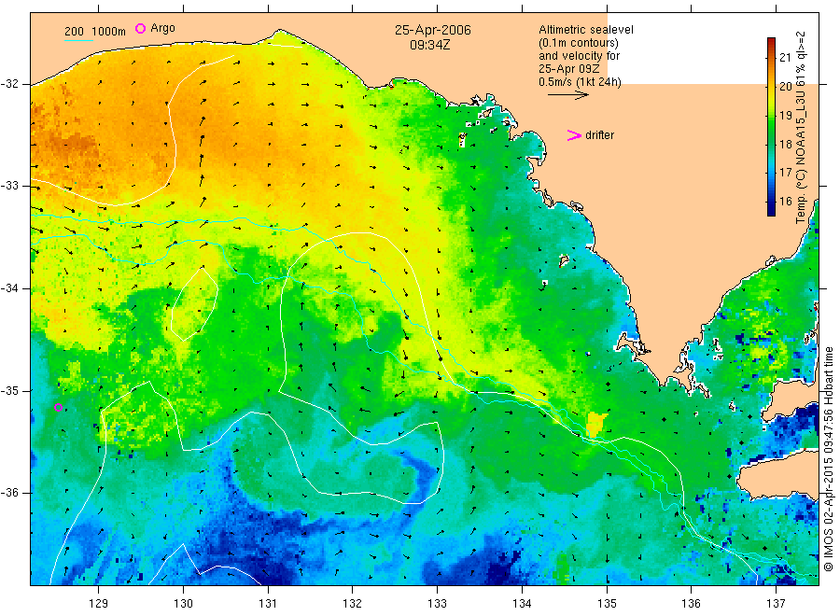Click the vertical 'Temp. (°C) NOAA15_L3U' colorbar label

[x=801, y=127]
